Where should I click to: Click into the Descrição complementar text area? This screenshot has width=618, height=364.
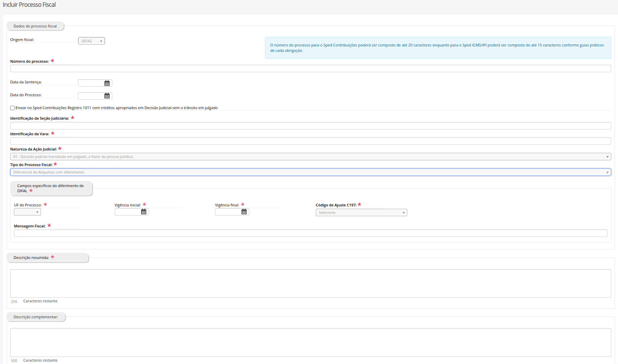[311, 342]
